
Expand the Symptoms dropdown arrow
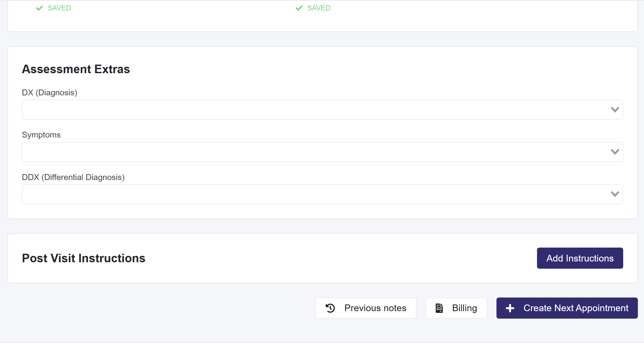615,152
